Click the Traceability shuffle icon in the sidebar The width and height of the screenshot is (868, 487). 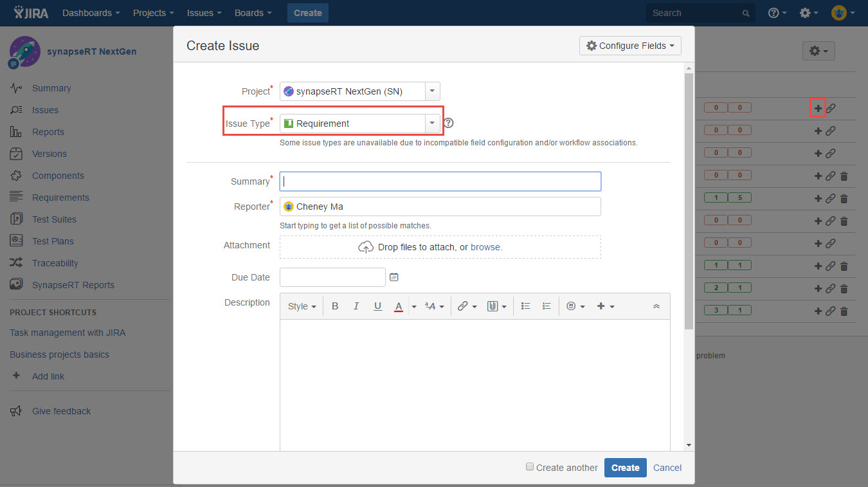coord(17,263)
